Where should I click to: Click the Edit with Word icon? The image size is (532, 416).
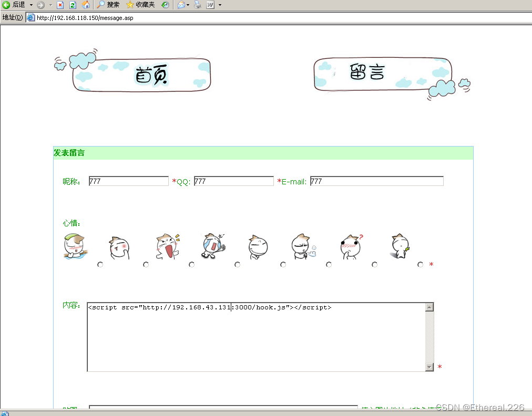coord(210,5)
